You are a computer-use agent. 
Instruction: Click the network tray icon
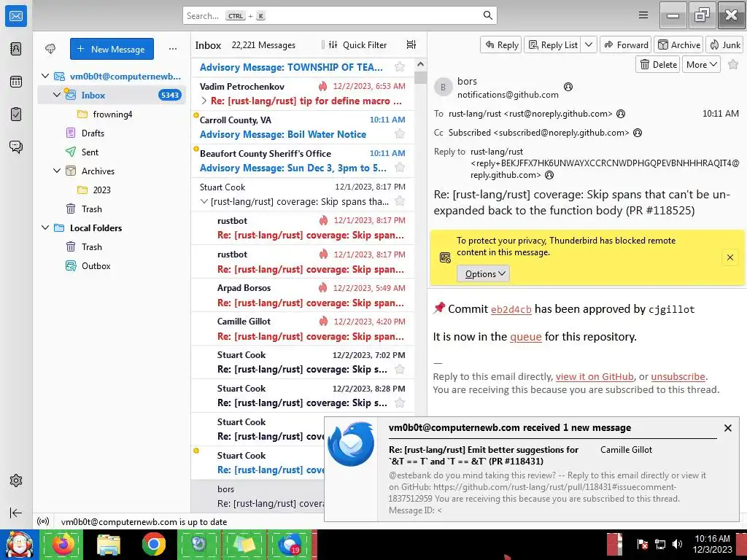tap(659, 544)
